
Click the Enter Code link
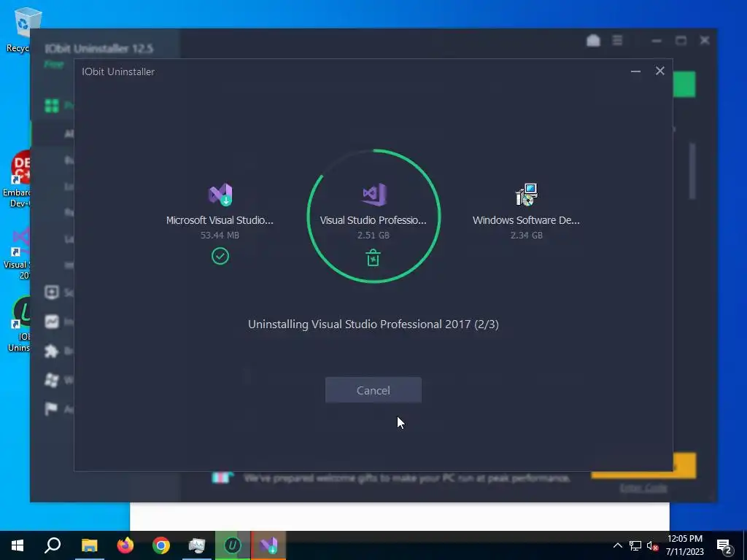click(x=643, y=488)
